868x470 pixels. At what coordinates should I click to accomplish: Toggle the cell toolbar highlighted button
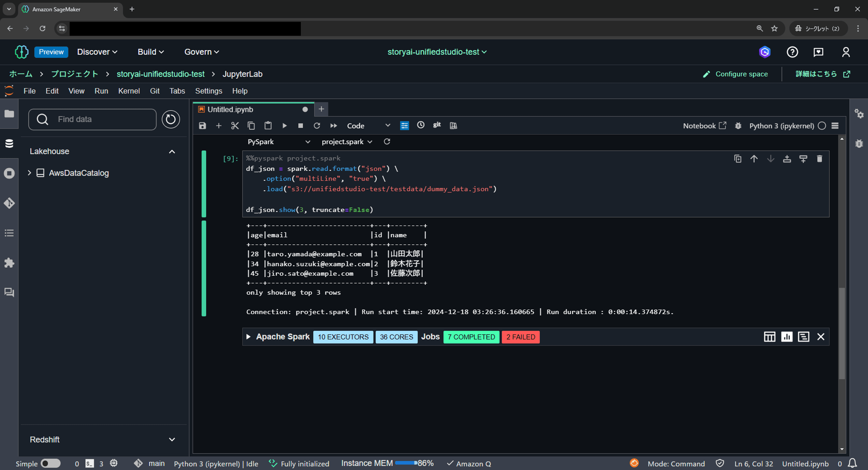pyautogui.click(x=404, y=126)
